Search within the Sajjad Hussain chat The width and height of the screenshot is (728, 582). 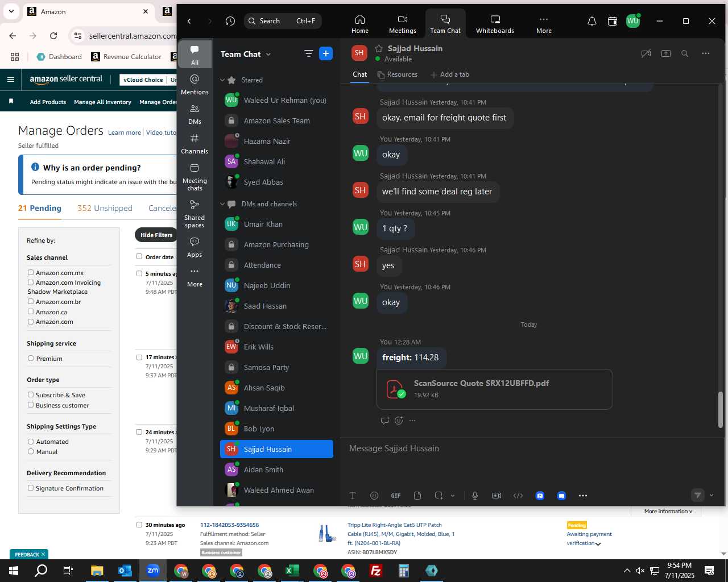tap(685, 53)
